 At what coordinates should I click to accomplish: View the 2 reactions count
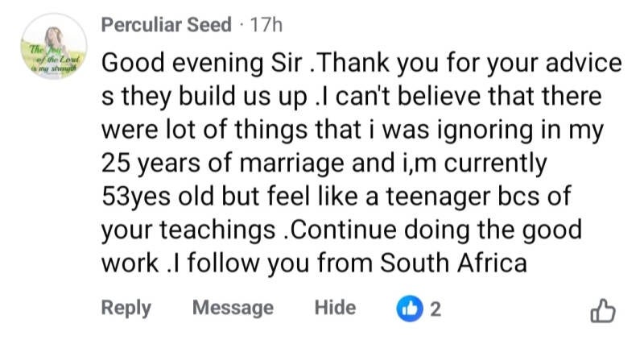coord(436,308)
